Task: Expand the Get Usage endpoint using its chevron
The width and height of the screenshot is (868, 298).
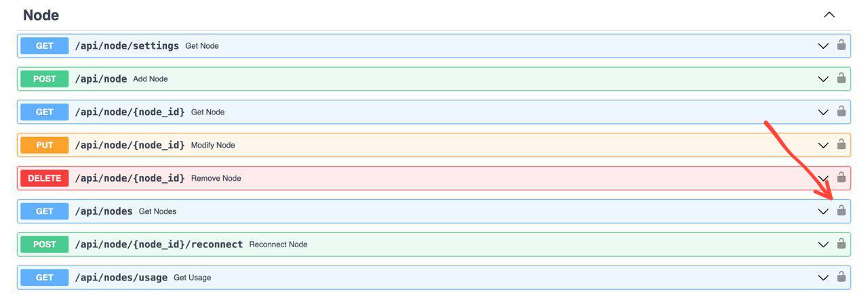Action: [823, 278]
